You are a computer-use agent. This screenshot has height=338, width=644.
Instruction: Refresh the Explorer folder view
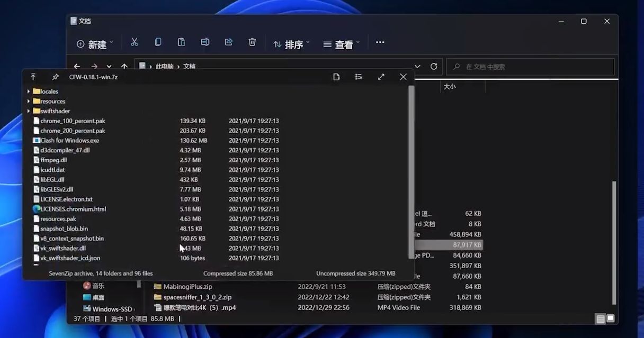[434, 67]
